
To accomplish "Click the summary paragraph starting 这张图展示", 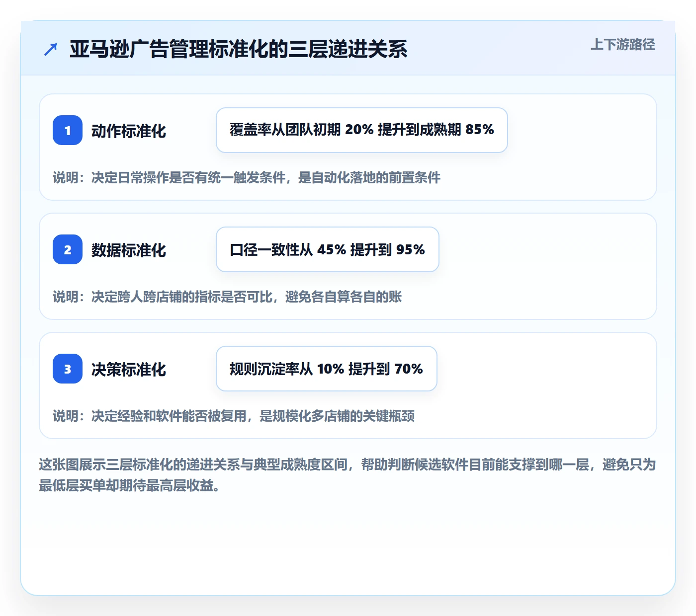I will 348,475.
